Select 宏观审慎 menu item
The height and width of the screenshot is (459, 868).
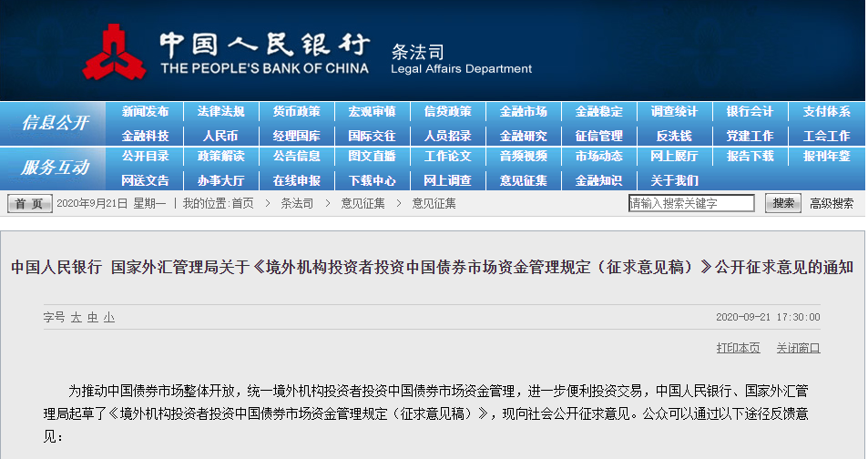click(x=372, y=111)
